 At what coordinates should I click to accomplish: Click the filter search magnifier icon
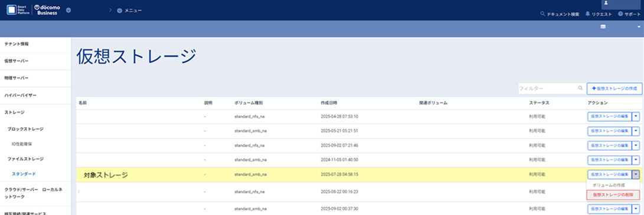pos(580,88)
